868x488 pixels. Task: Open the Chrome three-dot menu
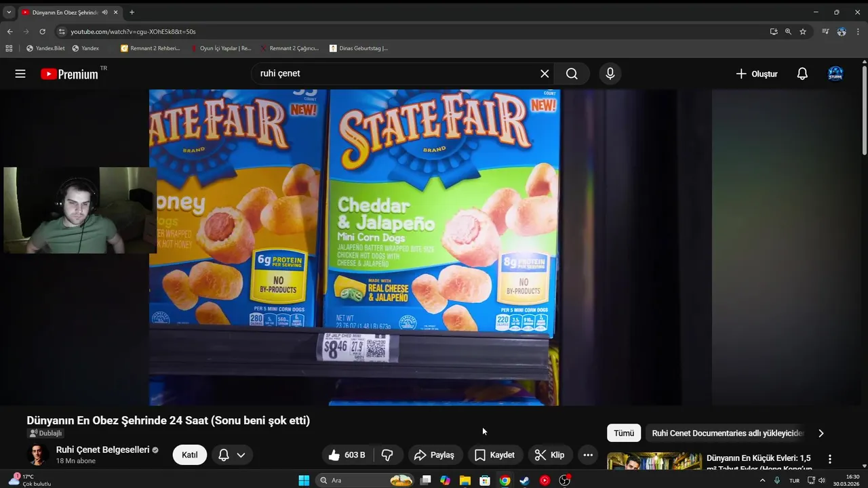tap(859, 31)
